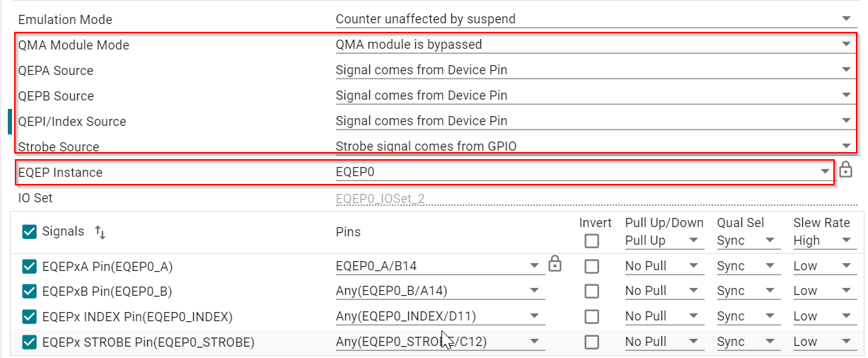868x358 pixels.
Task: Click lock icon next to EQEP0_A/B14 pin
Action: [555, 265]
